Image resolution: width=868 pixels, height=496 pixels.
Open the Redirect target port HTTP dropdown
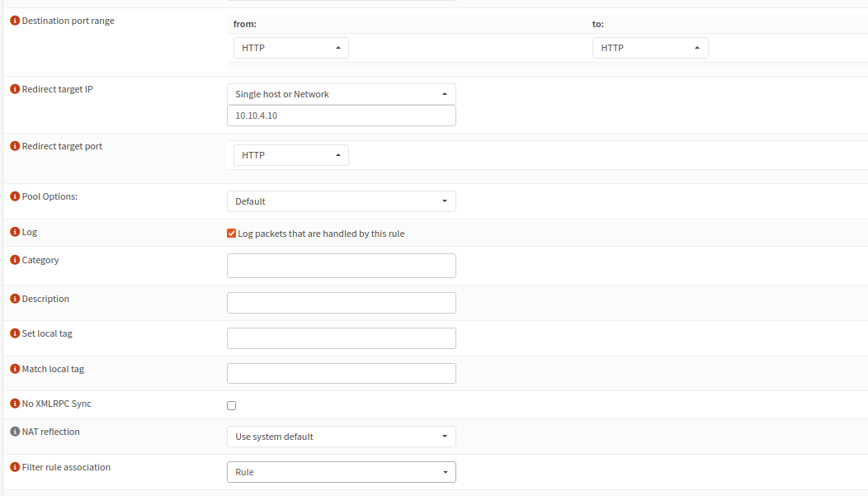click(x=290, y=155)
